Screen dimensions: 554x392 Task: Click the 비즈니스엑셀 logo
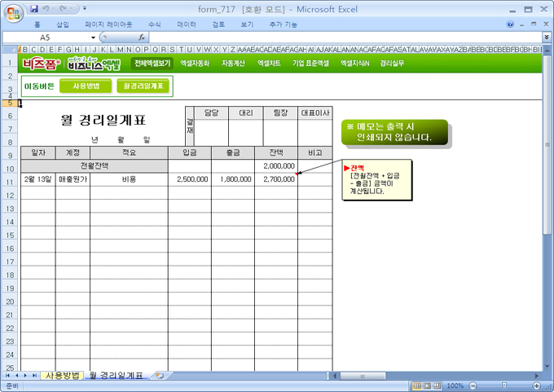click(94, 64)
